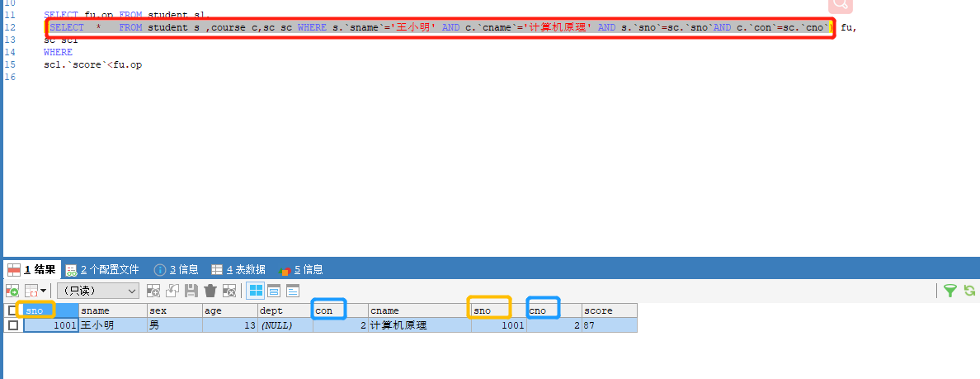Click the dept column header

tap(285, 310)
